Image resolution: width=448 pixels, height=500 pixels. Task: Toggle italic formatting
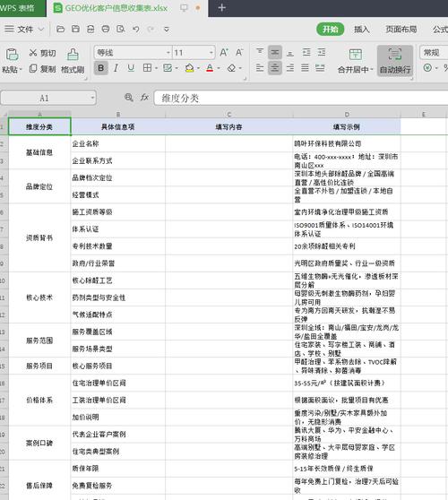116,68
